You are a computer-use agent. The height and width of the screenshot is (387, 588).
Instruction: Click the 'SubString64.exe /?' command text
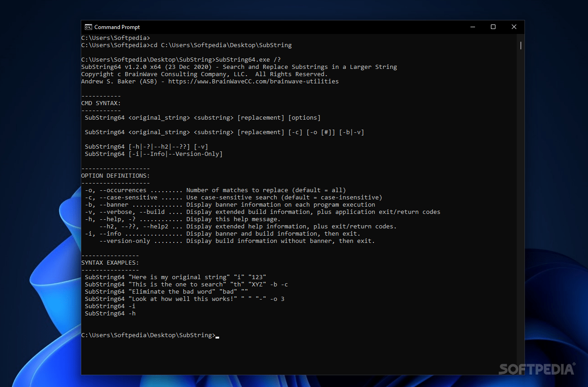coord(248,60)
